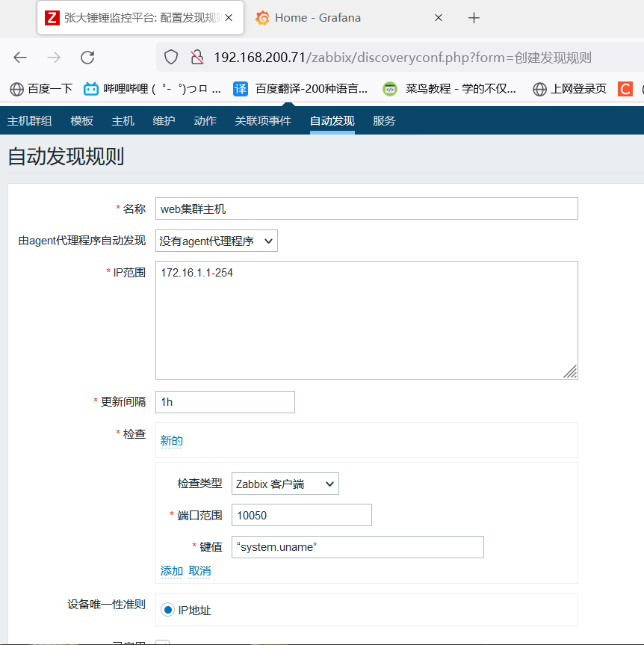The image size is (644, 645).
Task: Close the Zabbix discovery rule tab
Action: (x=229, y=18)
